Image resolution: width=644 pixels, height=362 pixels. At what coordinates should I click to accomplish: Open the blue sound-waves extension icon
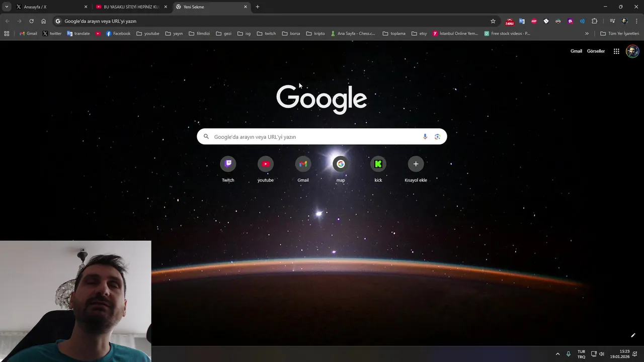coord(582,21)
